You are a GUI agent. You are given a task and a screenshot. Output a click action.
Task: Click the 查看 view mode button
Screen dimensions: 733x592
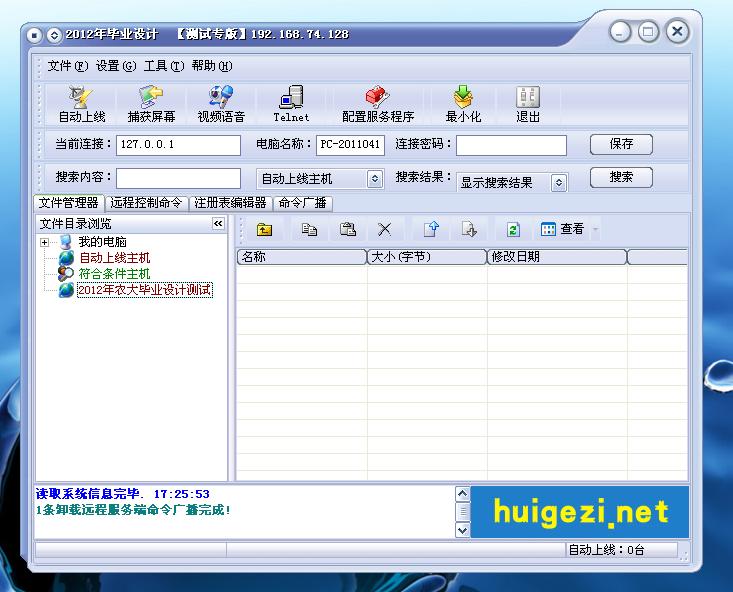tap(562, 229)
